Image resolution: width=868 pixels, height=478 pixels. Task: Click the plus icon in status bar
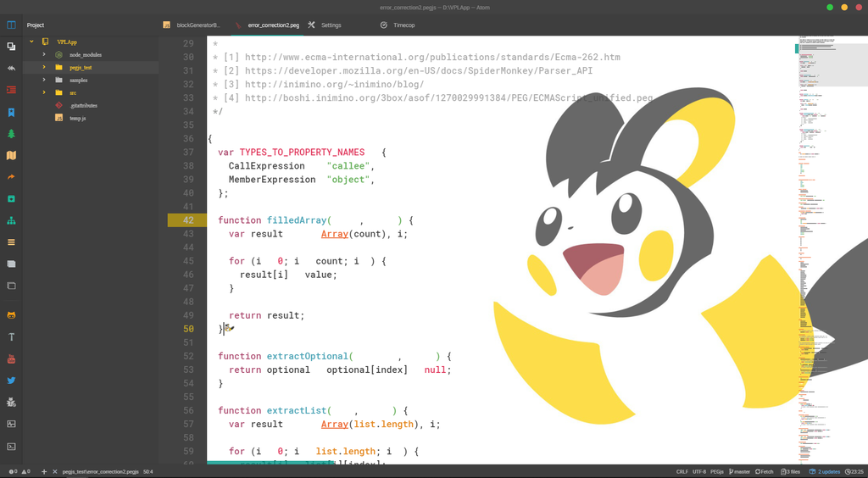tap(44, 472)
